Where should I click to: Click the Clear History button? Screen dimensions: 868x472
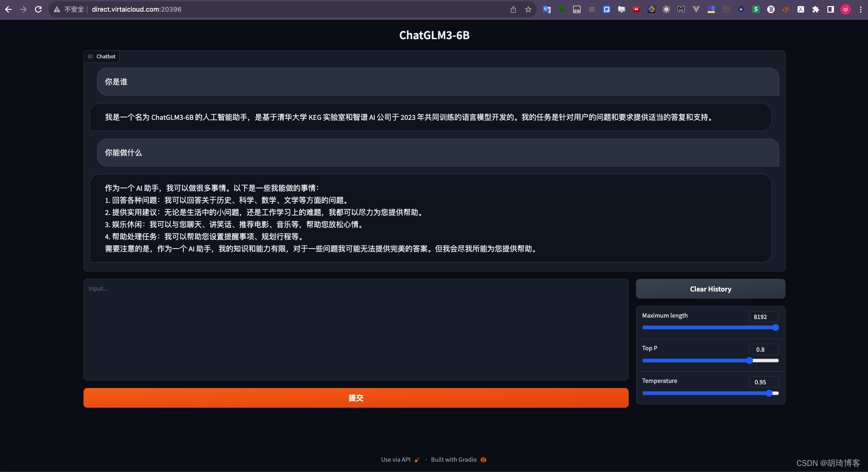pos(710,289)
